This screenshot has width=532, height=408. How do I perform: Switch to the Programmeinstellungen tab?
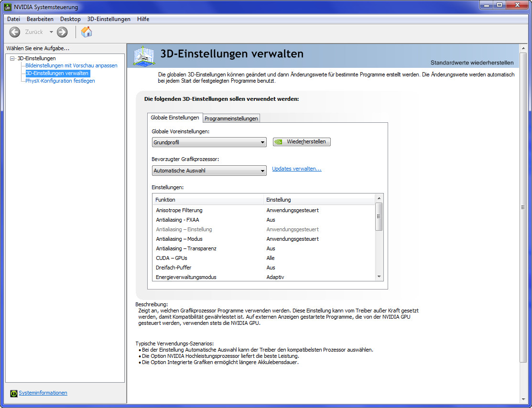pyautogui.click(x=231, y=118)
